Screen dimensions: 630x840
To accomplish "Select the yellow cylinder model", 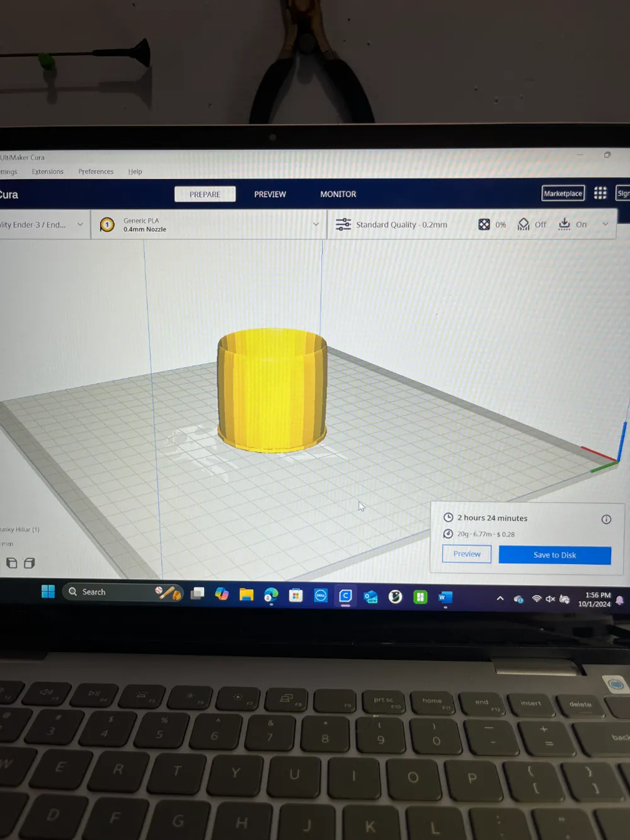I will coord(272,389).
